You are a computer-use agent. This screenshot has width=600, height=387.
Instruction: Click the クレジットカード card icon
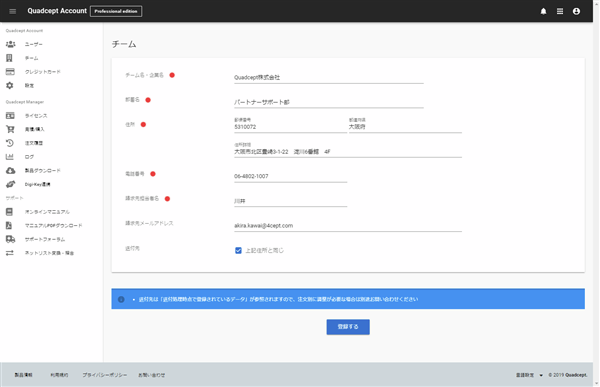click(10, 72)
